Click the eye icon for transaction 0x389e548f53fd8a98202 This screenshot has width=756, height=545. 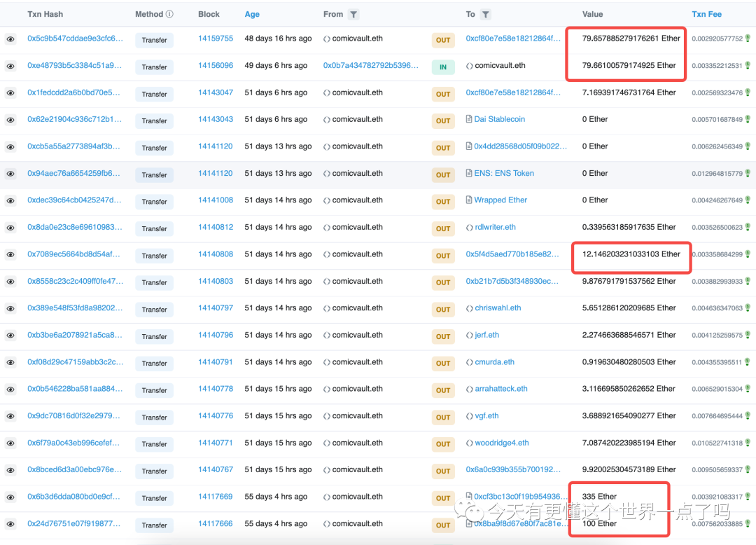(x=10, y=309)
